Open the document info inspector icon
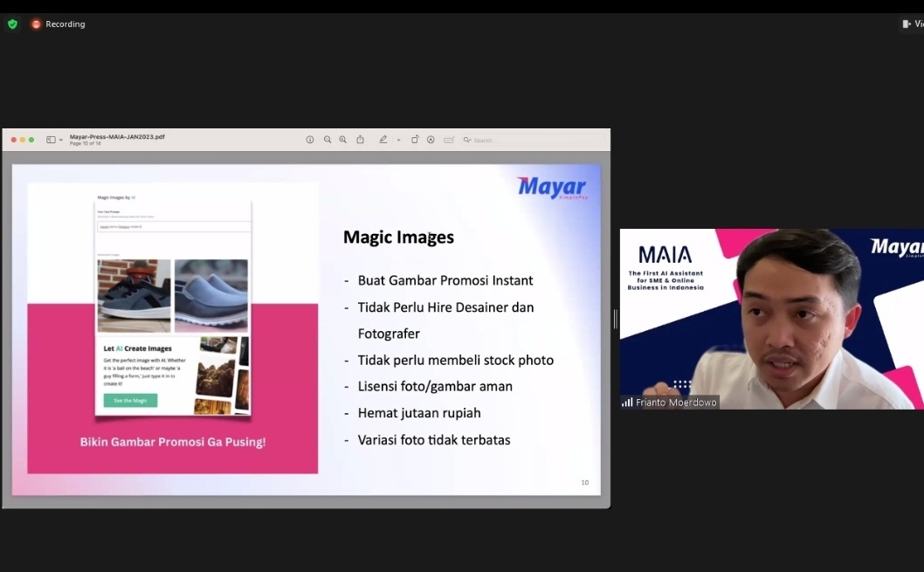 coord(310,140)
